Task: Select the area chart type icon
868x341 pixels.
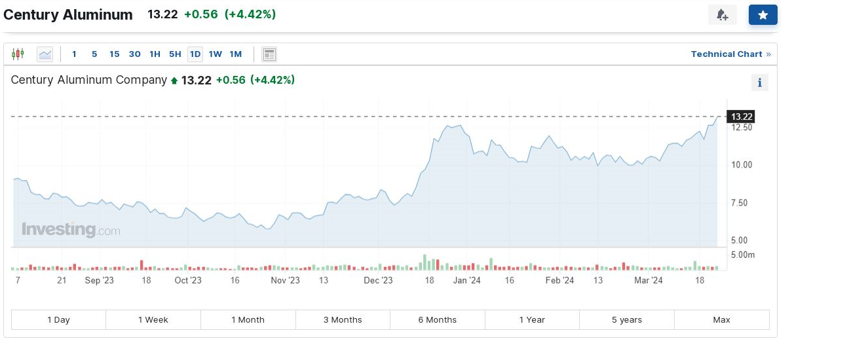Action: (x=45, y=54)
